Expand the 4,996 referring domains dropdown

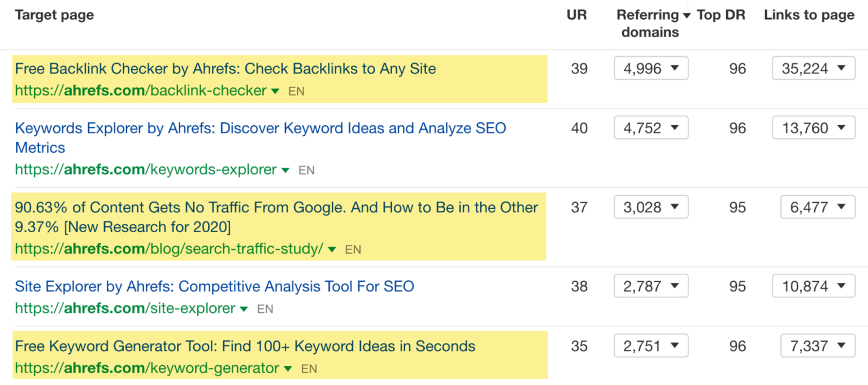coord(650,68)
